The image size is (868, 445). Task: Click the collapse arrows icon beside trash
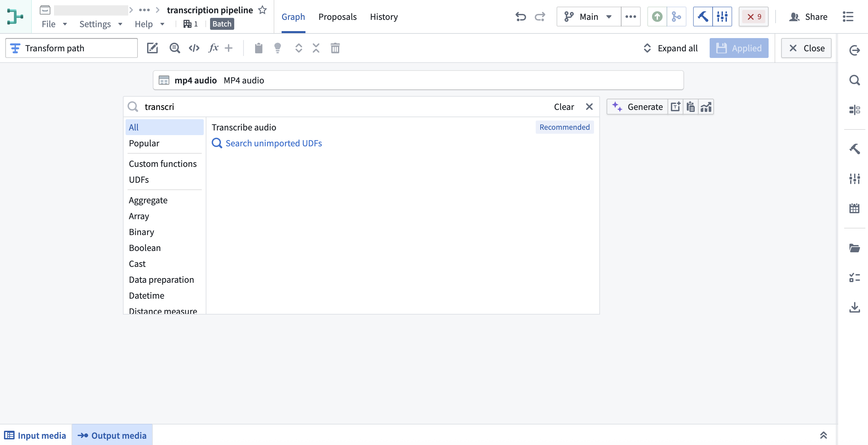(x=316, y=48)
